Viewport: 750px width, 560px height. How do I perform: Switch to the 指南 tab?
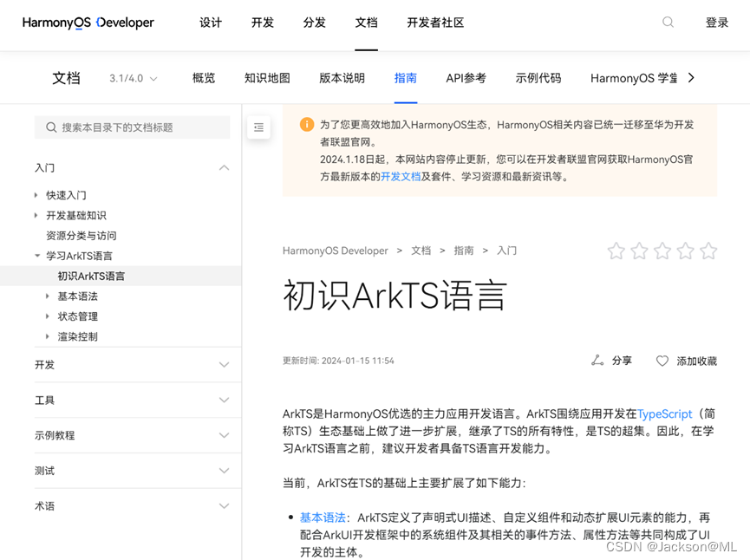click(x=406, y=78)
